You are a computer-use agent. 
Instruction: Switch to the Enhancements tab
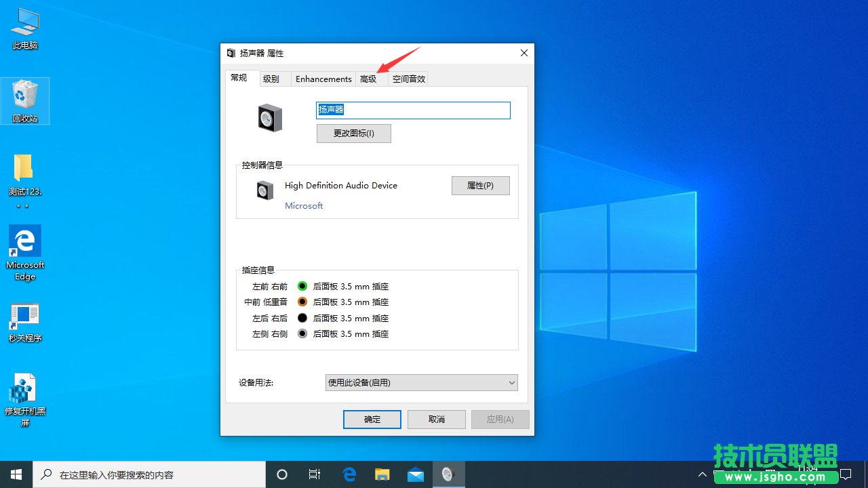pos(323,79)
